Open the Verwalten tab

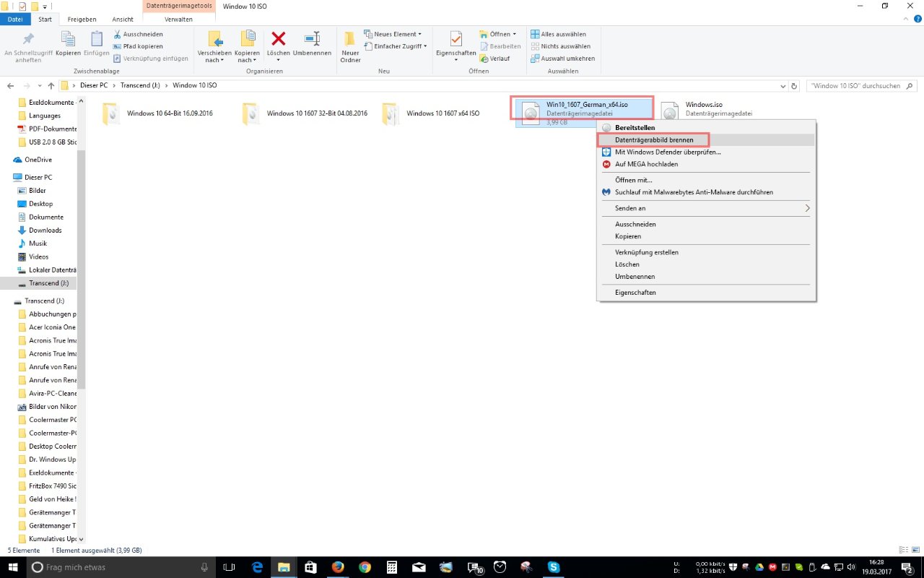click(178, 20)
